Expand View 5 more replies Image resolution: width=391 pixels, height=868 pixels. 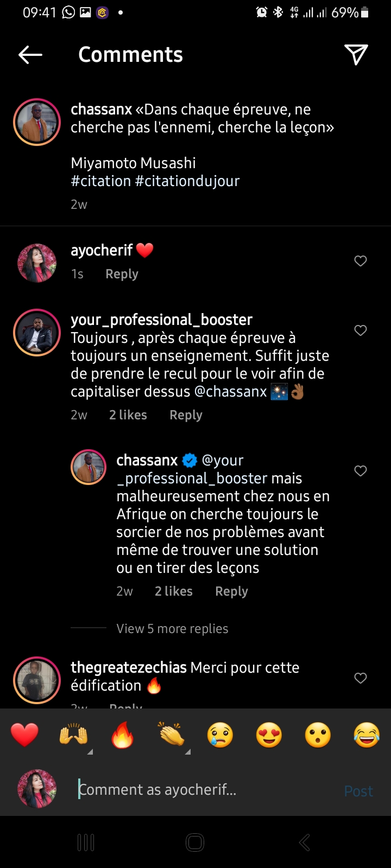point(172,629)
